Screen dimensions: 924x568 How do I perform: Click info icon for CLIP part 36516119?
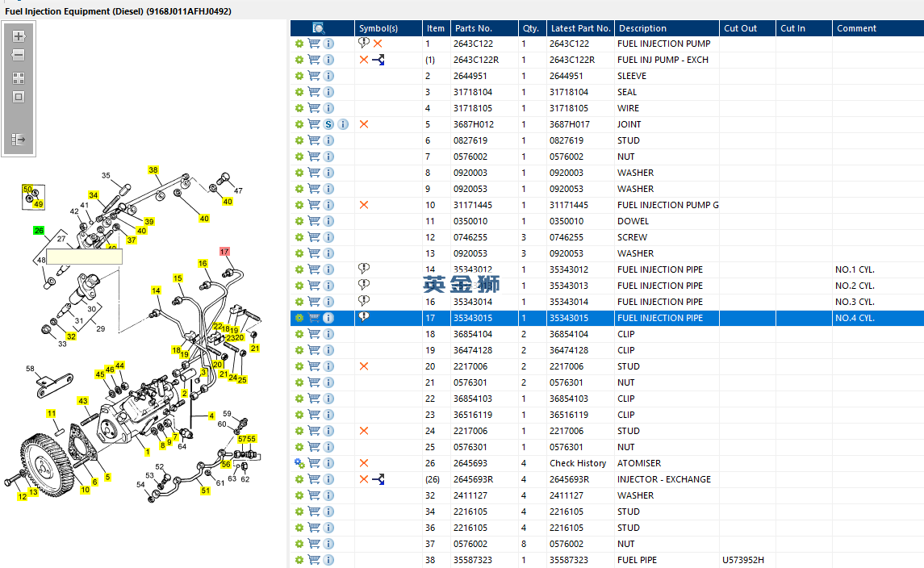[x=328, y=415]
